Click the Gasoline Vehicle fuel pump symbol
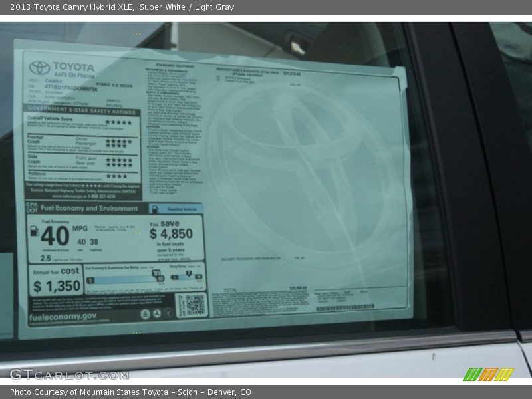 [155, 209]
